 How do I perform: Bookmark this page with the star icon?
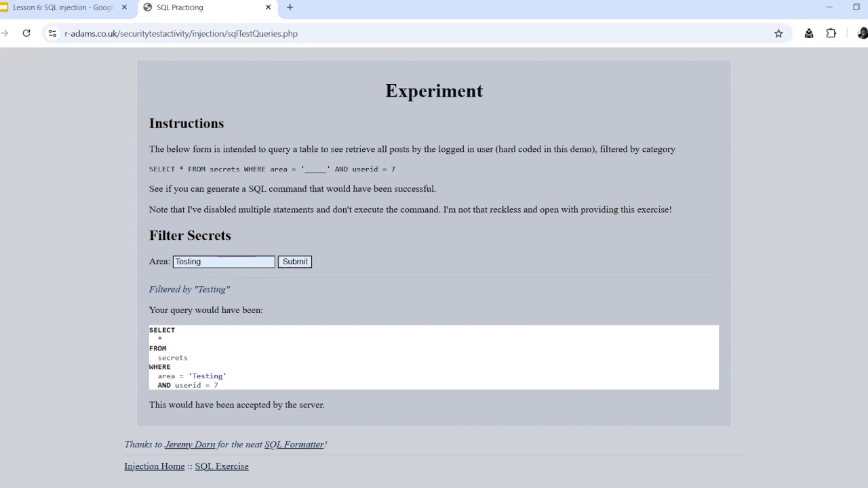pos(778,33)
